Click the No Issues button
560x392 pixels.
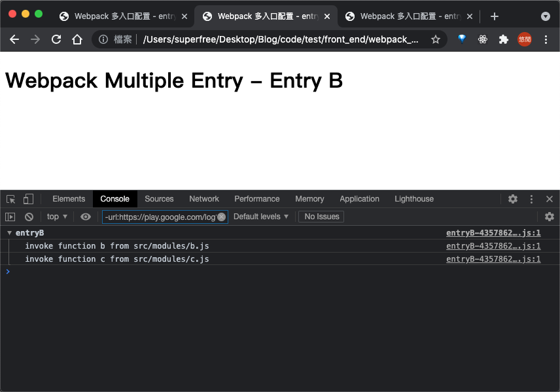coord(321,217)
